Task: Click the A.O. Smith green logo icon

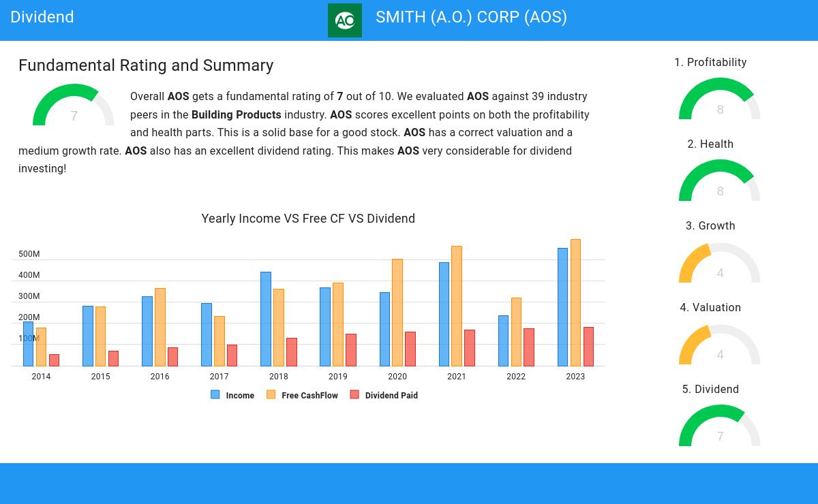Action: pos(345,20)
